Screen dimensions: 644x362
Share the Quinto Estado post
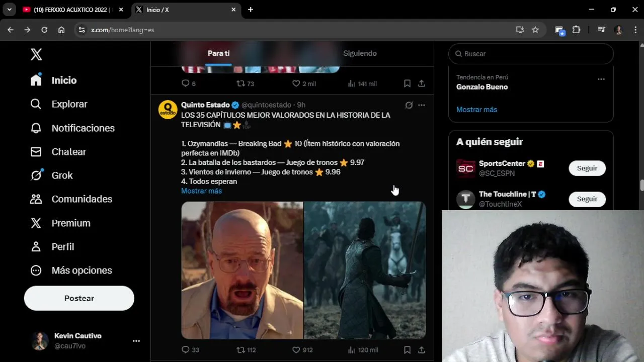click(422, 350)
